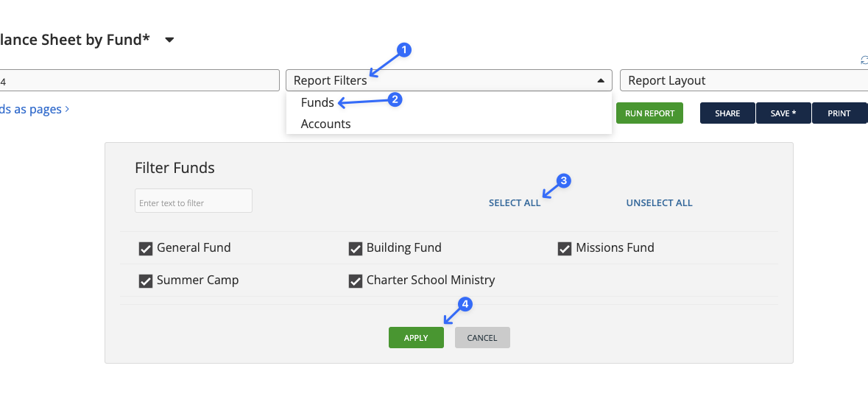This screenshot has width=868, height=413.
Task: Apply the fund filter selection
Action: point(416,338)
